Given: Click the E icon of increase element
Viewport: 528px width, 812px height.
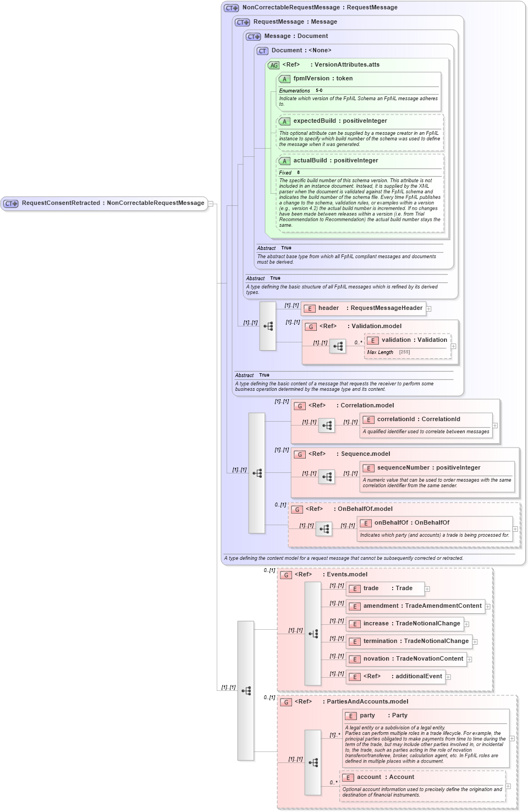Looking at the screenshot, I should point(355,624).
